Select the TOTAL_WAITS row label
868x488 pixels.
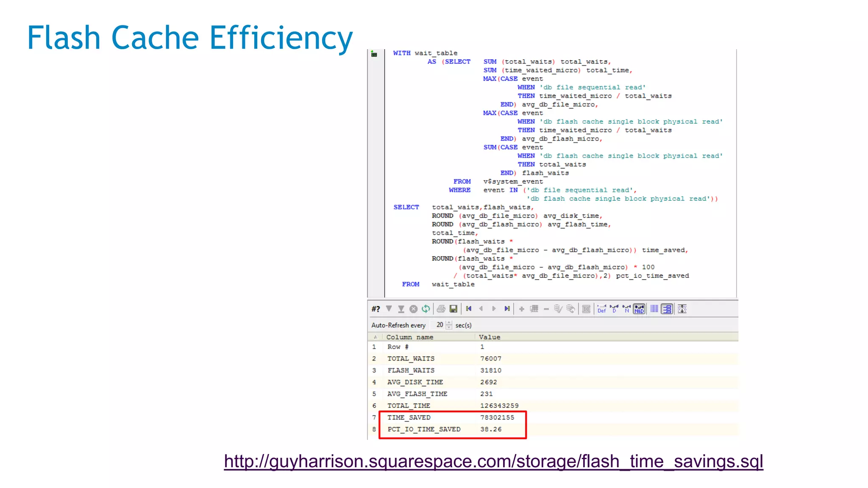click(411, 359)
